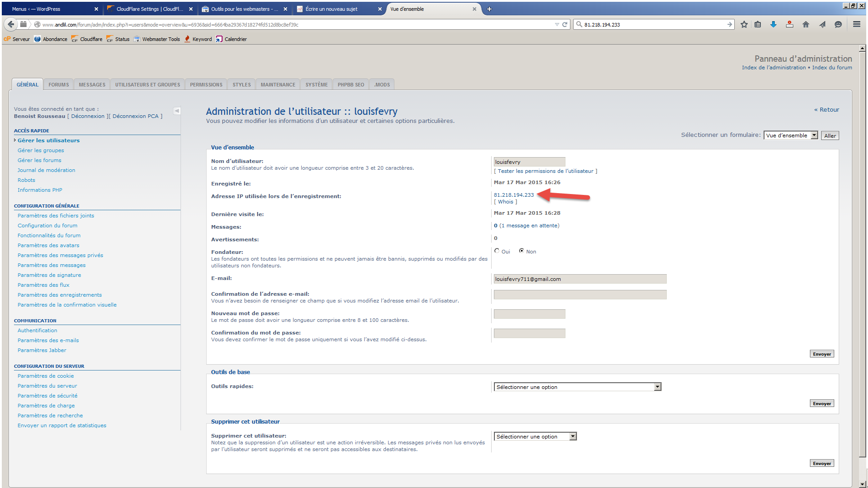Expand the Outils rapides dropdown
868x488 pixels.
577,387
